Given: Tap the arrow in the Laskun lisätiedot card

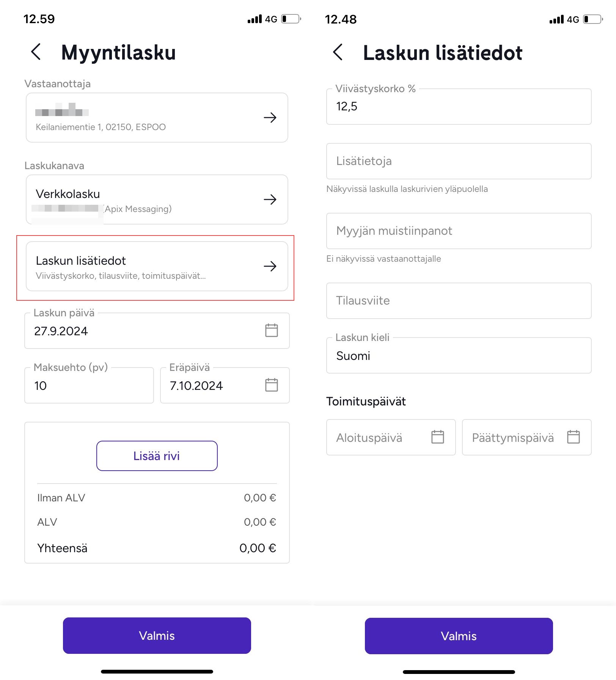Looking at the screenshot, I should tap(270, 266).
